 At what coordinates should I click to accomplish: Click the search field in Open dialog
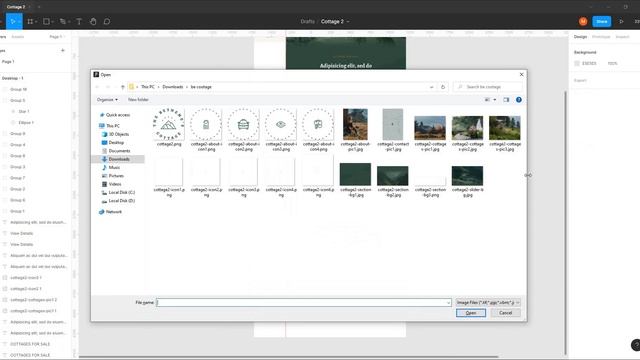[x=488, y=87]
